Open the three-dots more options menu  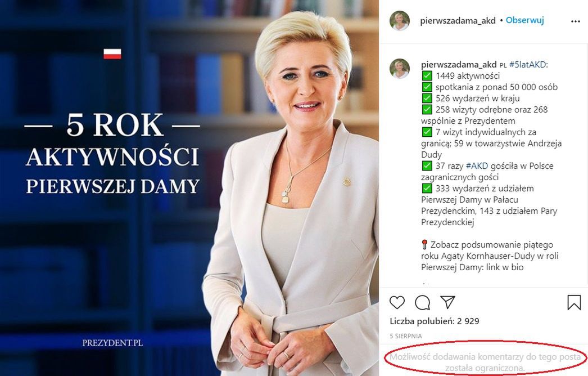pos(575,21)
